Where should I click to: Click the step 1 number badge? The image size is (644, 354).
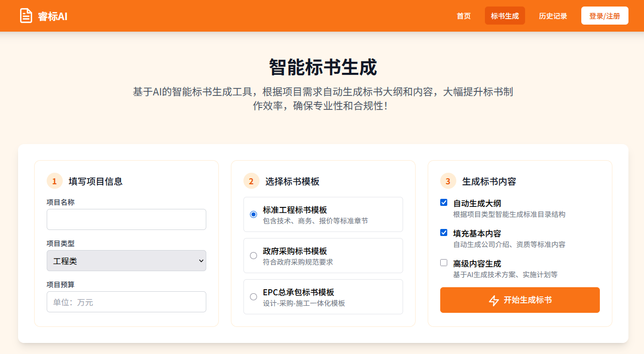pos(54,181)
